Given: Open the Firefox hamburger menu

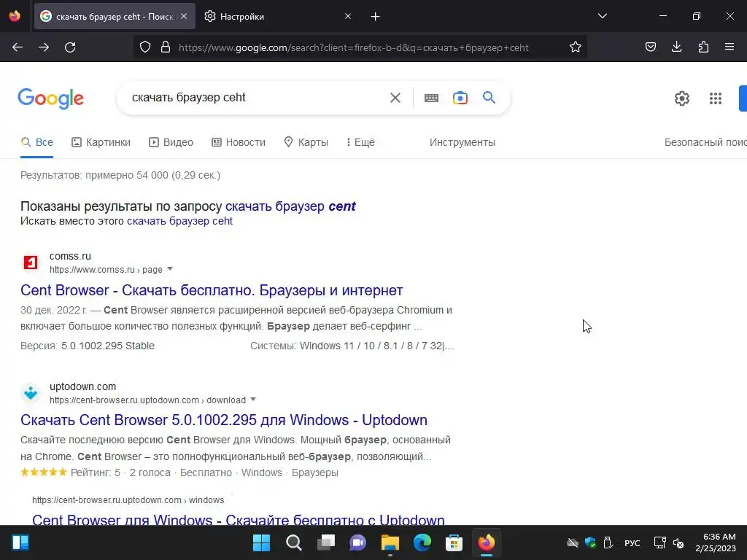Looking at the screenshot, I should (729, 47).
